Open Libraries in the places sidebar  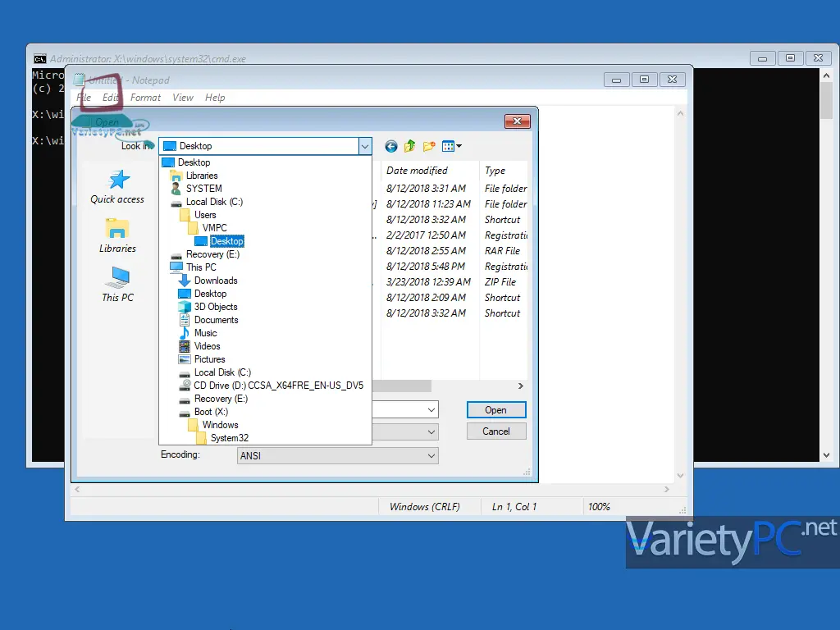(117, 235)
